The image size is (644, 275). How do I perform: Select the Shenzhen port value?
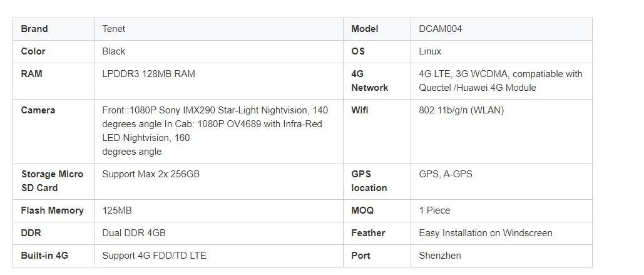(440, 256)
